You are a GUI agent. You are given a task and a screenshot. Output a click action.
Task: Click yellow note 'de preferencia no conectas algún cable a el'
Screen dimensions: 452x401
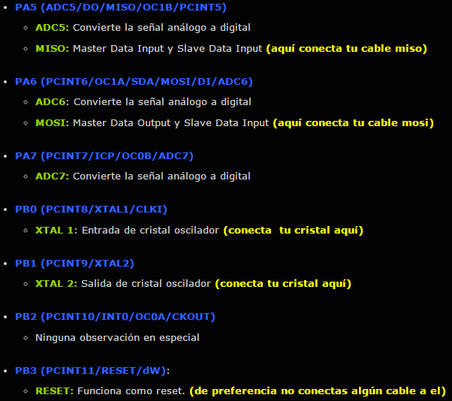318,391
